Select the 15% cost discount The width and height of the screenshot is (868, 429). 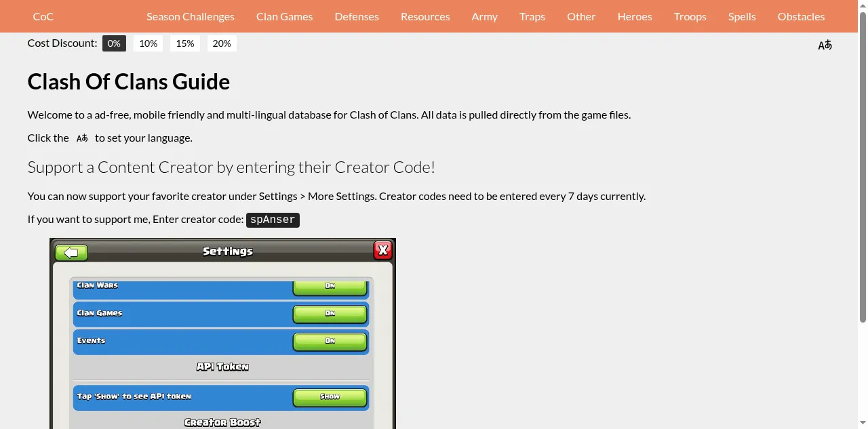(x=185, y=43)
